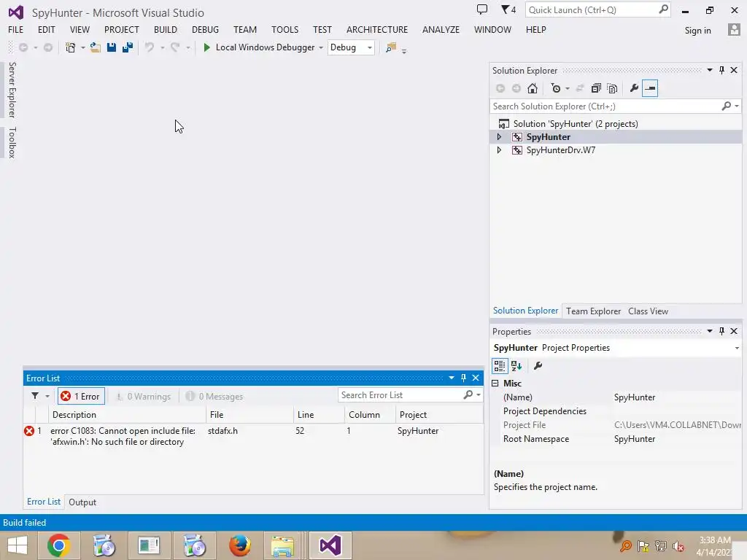Select the C1083 afxwin.h error row
Screen dimensions: 747x560
click(253, 436)
